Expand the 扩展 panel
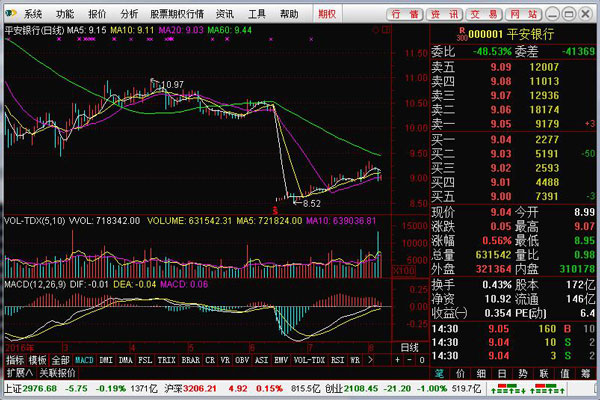600x400 pixels. pos(20,373)
